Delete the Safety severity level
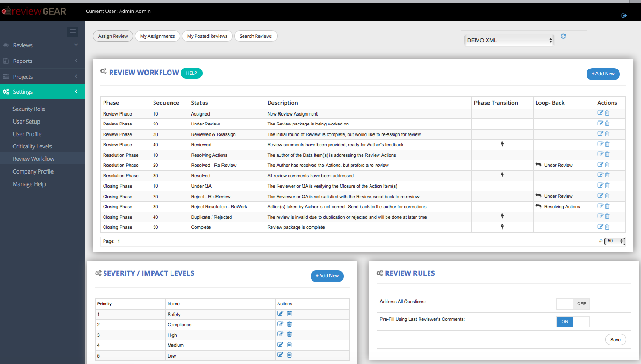 (289, 313)
